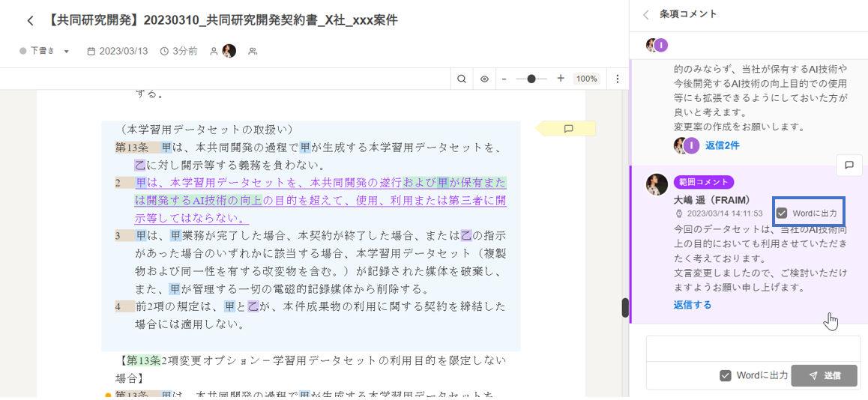Toggle the eye visibility icon in toolbar
Image resolution: width=868 pixels, height=400 pixels.
[484, 79]
